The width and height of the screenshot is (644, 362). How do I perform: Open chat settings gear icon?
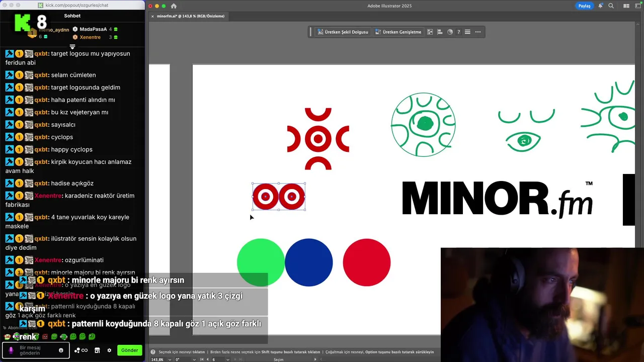click(109, 350)
